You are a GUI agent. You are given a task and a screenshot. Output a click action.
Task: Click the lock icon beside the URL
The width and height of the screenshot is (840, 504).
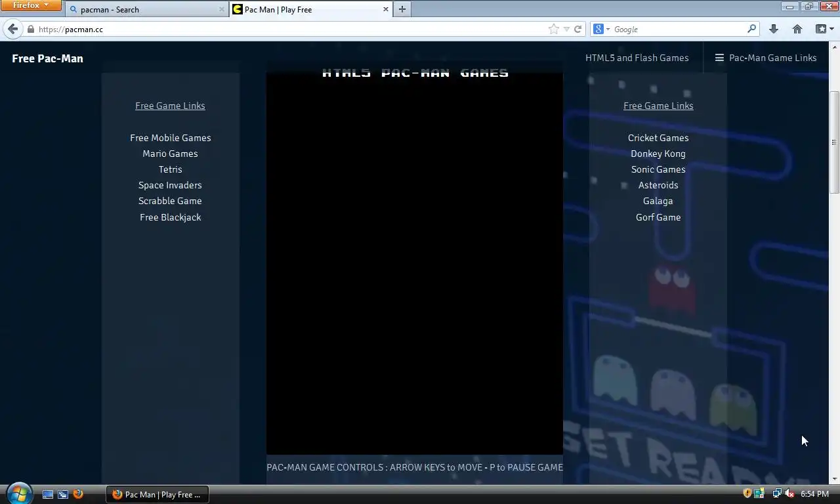pos(30,30)
